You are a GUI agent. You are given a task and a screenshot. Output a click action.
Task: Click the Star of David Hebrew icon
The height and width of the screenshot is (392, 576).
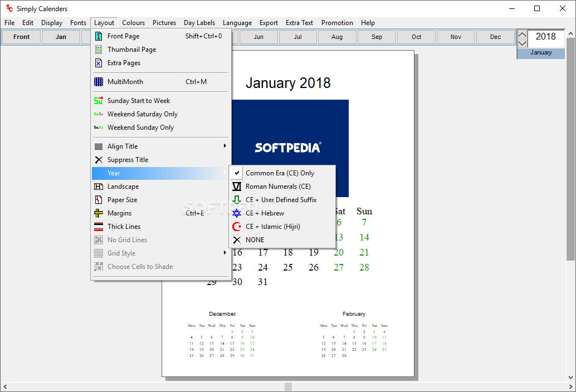(x=237, y=213)
